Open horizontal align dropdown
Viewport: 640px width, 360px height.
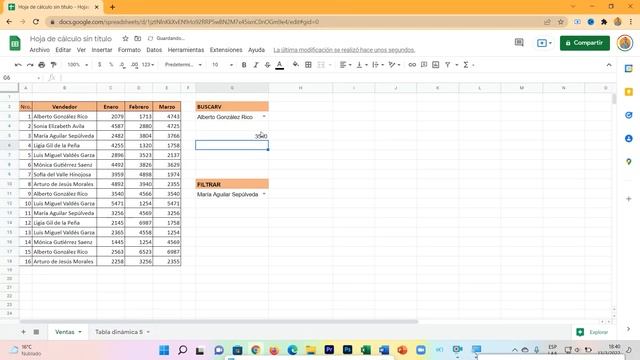coord(346,65)
